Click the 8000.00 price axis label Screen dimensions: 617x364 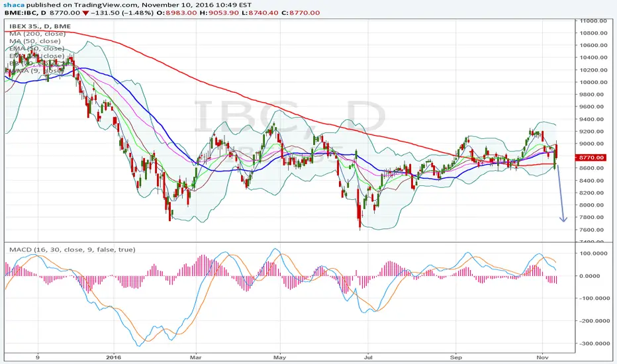point(592,205)
